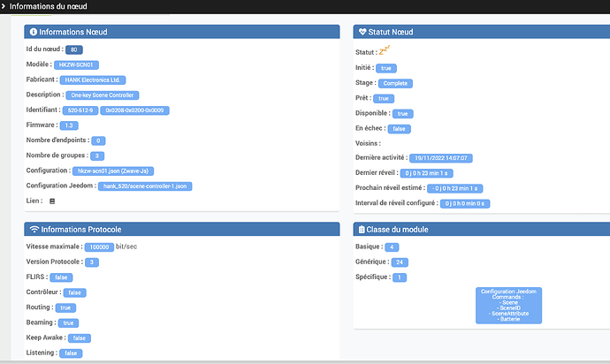Click the Informations Nœud panel header
This screenshot has width=610, height=364.
182,32
